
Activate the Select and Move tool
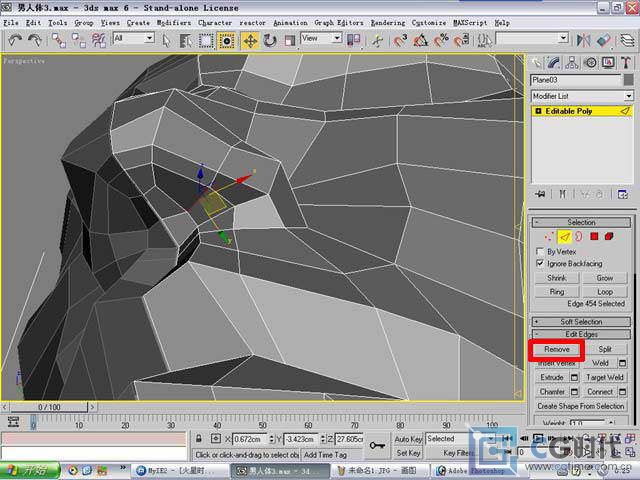pos(250,40)
